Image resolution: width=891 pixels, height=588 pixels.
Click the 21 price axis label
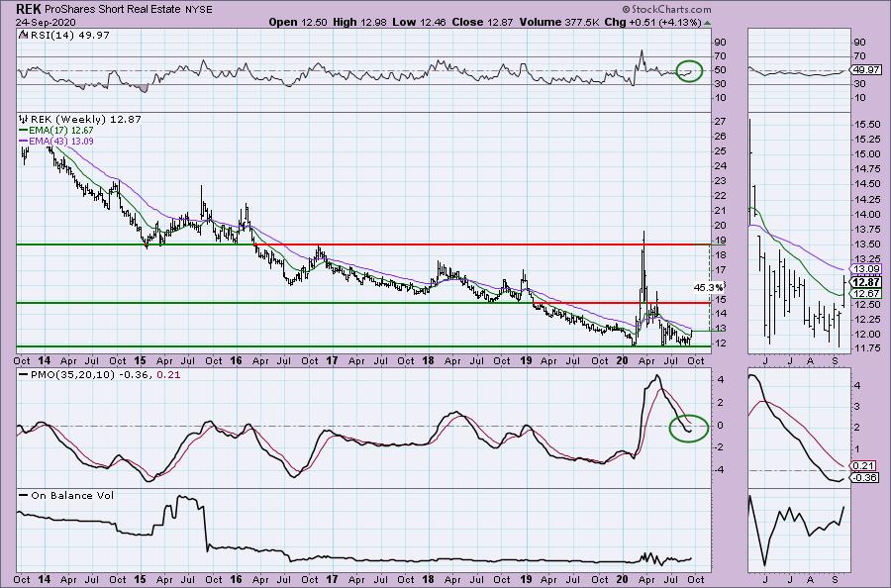point(720,211)
